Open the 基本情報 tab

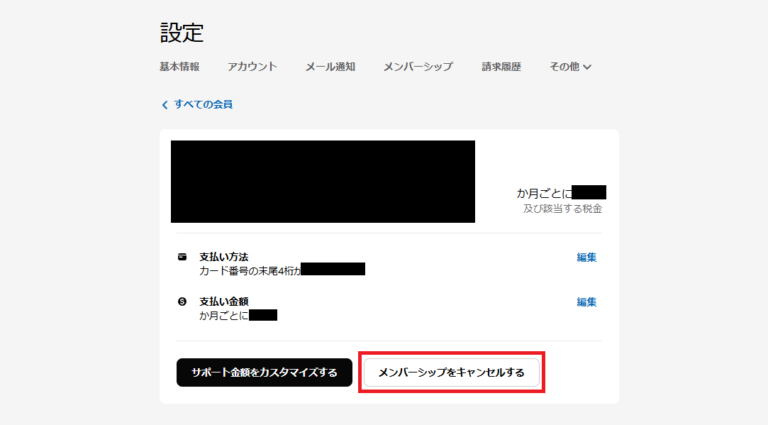tap(179, 67)
